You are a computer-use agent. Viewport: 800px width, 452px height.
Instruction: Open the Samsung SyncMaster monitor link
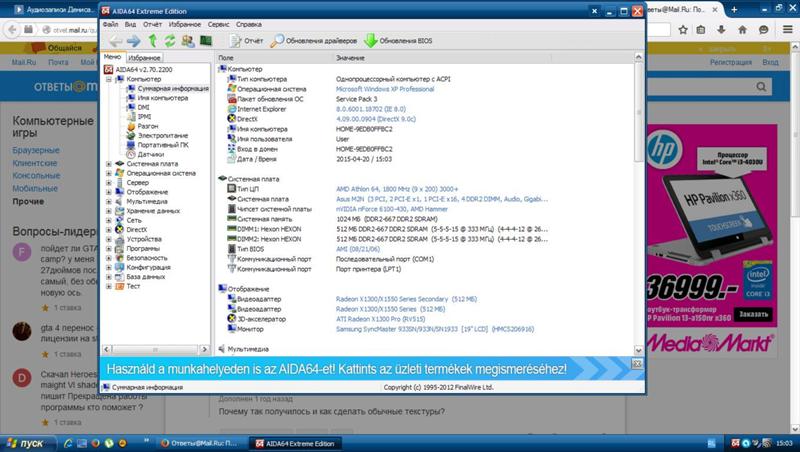coord(435,330)
